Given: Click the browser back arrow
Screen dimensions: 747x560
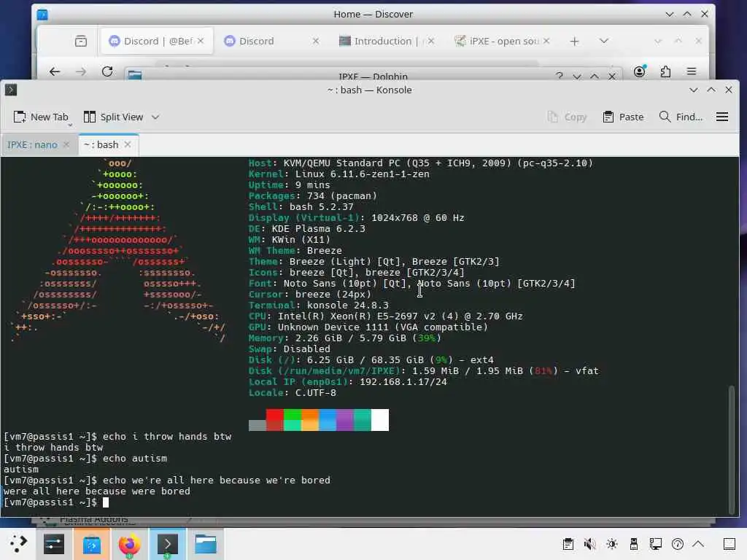Looking at the screenshot, I should click(55, 72).
